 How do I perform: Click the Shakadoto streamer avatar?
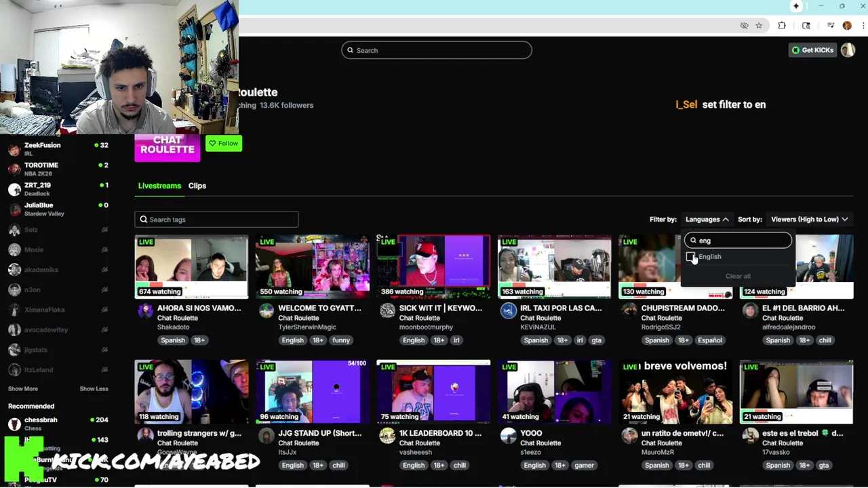146,311
